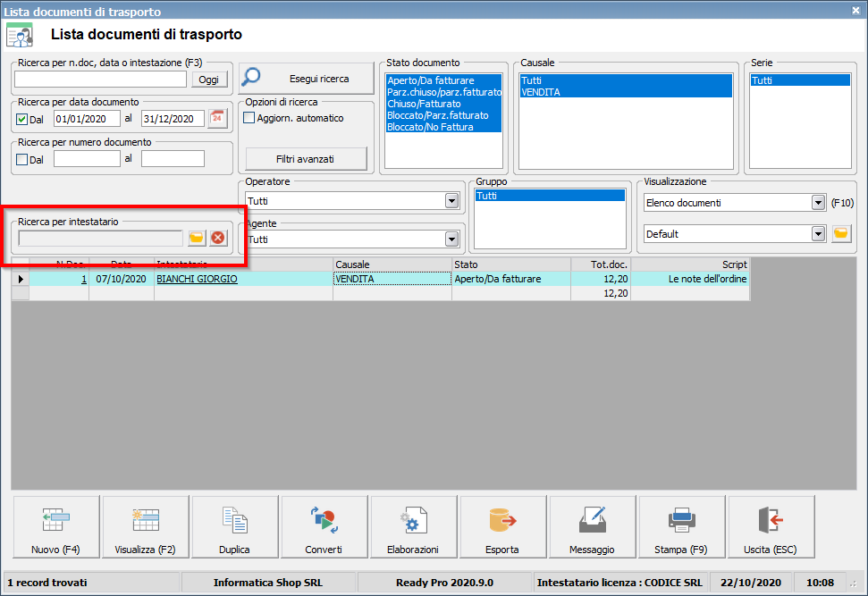Click the document list header icon

pos(20,36)
